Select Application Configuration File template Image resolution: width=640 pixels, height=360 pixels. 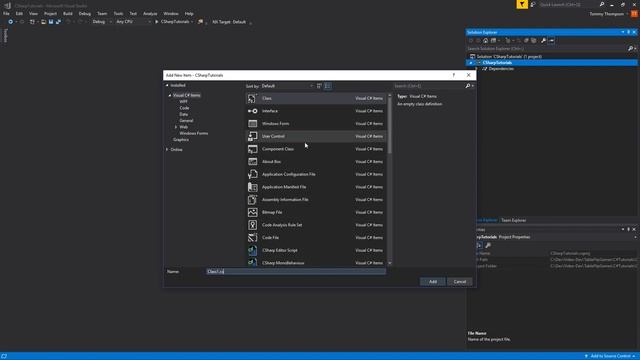316,174
